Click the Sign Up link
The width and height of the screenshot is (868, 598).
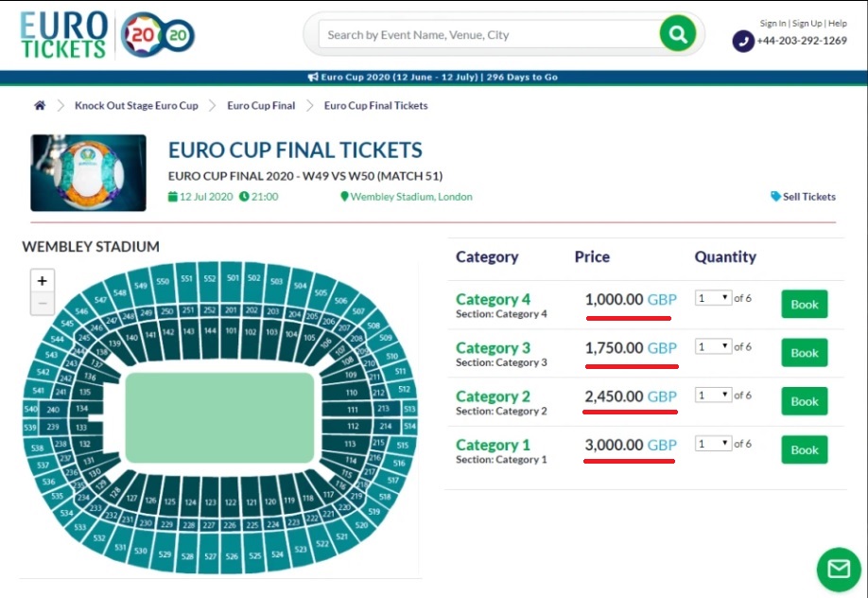[807, 24]
